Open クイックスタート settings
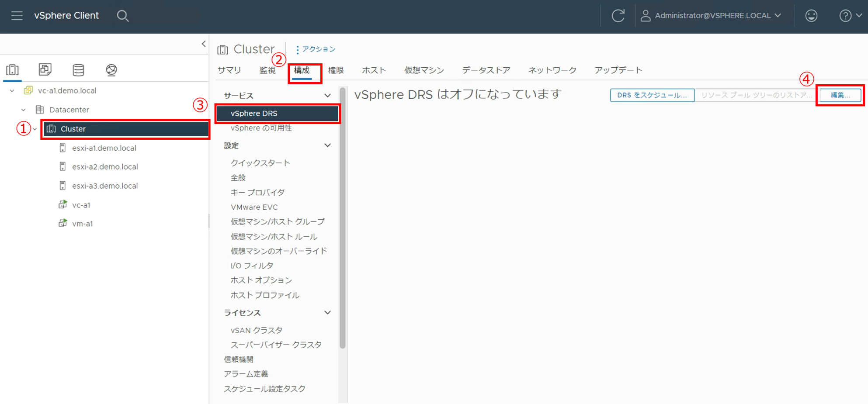This screenshot has height=404, width=868. coord(260,163)
